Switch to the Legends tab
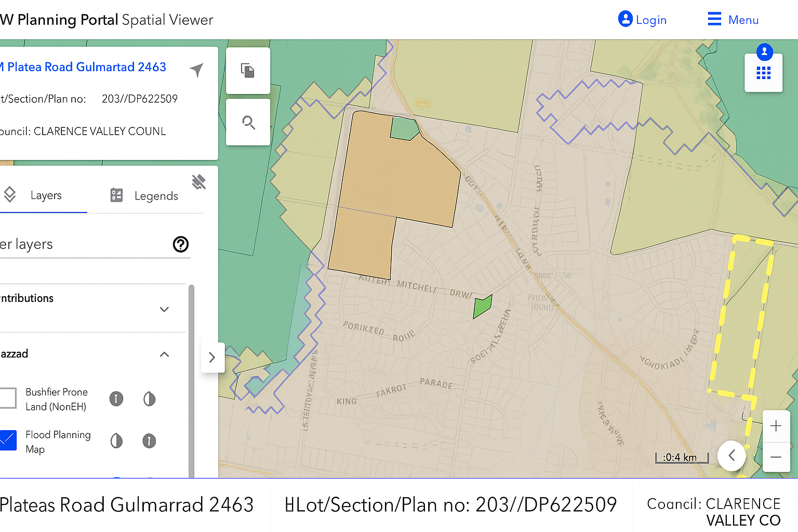The image size is (798, 532). [144, 195]
